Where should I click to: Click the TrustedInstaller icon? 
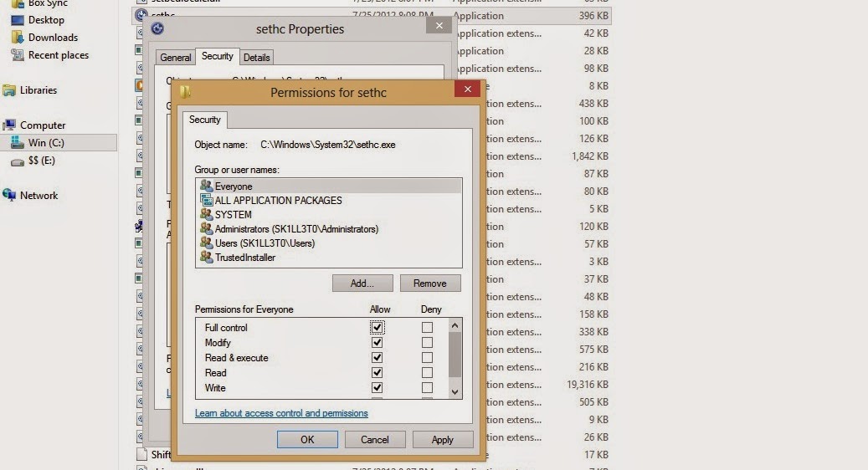pyautogui.click(x=207, y=257)
